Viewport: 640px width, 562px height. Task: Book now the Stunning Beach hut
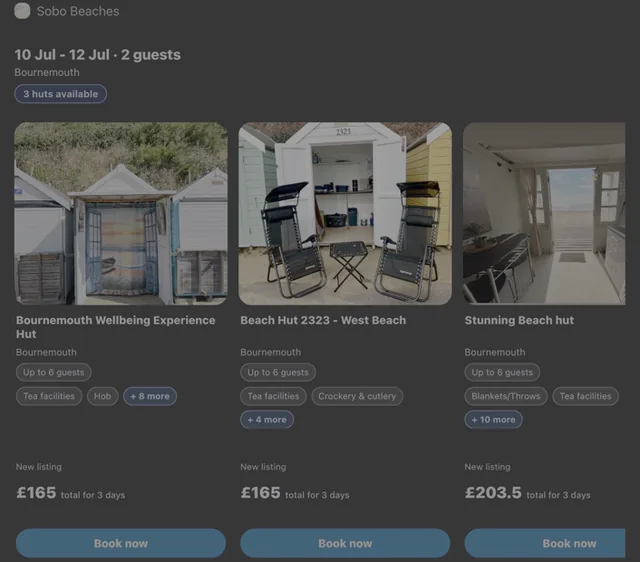point(545,543)
